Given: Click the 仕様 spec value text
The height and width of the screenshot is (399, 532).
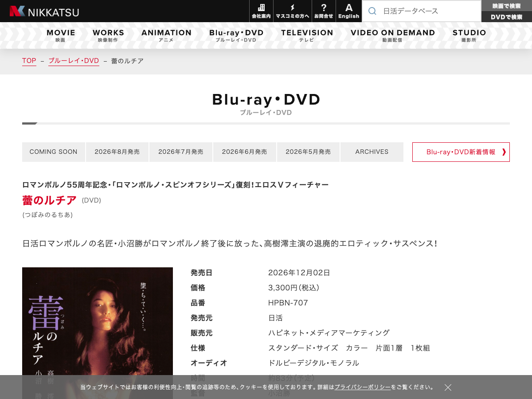Looking at the screenshot, I should (x=349, y=348).
